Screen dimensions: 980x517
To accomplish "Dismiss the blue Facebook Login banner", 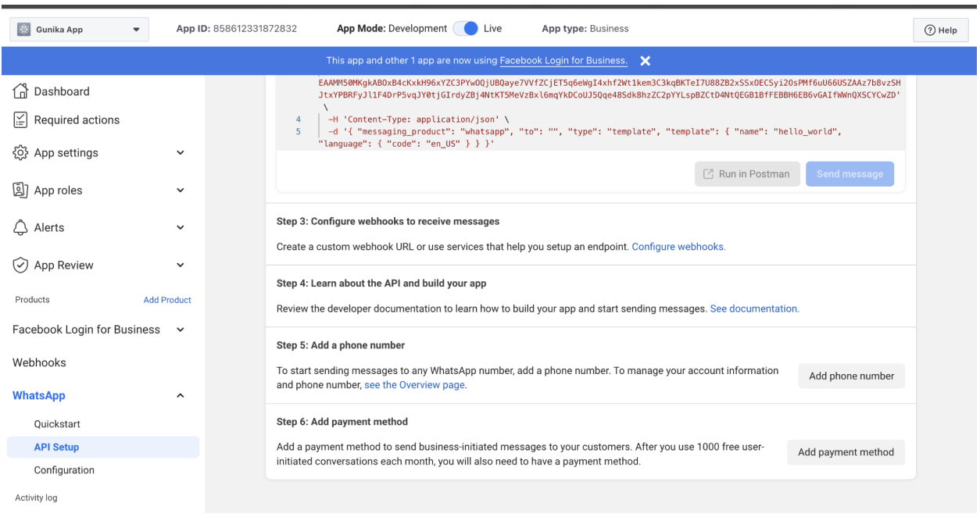I will pos(646,60).
